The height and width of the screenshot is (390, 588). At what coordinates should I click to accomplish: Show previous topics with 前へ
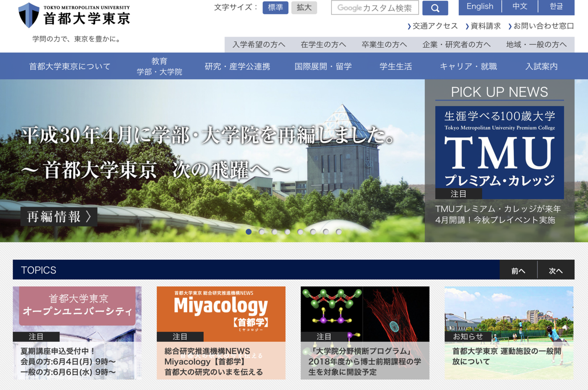coord(518,271)
